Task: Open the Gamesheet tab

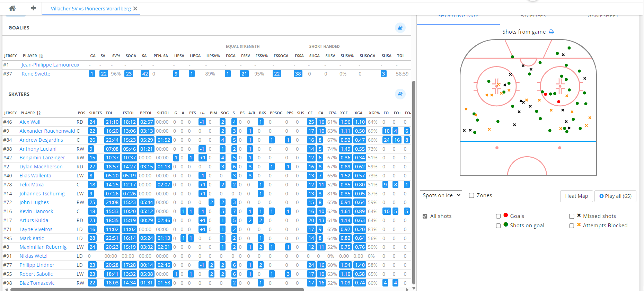Action: [x=603, y=16]
